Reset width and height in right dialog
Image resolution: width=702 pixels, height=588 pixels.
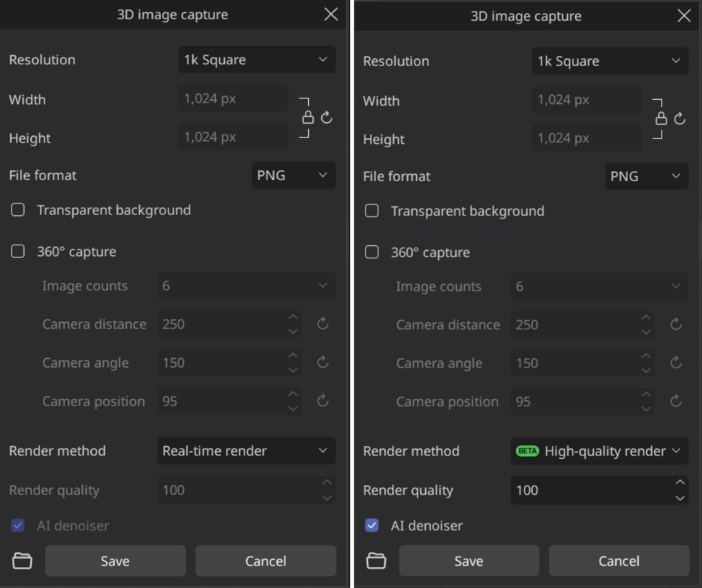coord(680,118)
